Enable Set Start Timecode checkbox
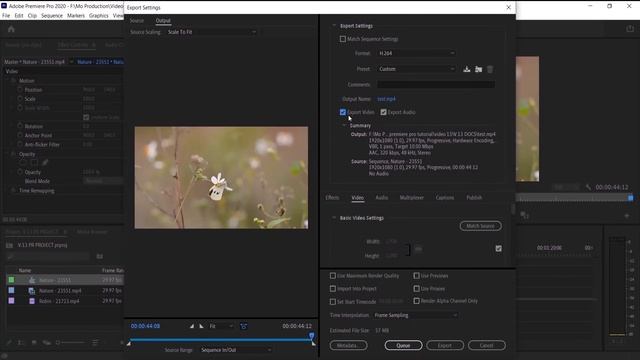The width and height of the screenshot is (640, 360). coord(333,302)
